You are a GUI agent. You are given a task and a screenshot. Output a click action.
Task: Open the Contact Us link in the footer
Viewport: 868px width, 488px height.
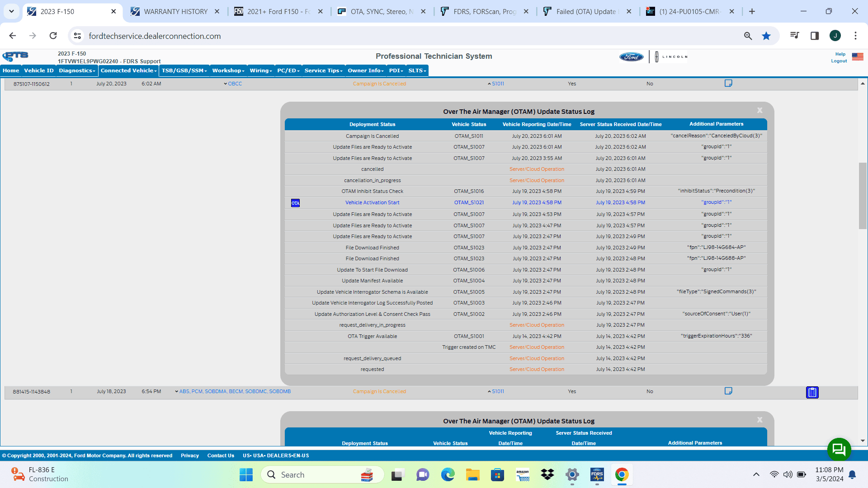[x=221, y=455]
